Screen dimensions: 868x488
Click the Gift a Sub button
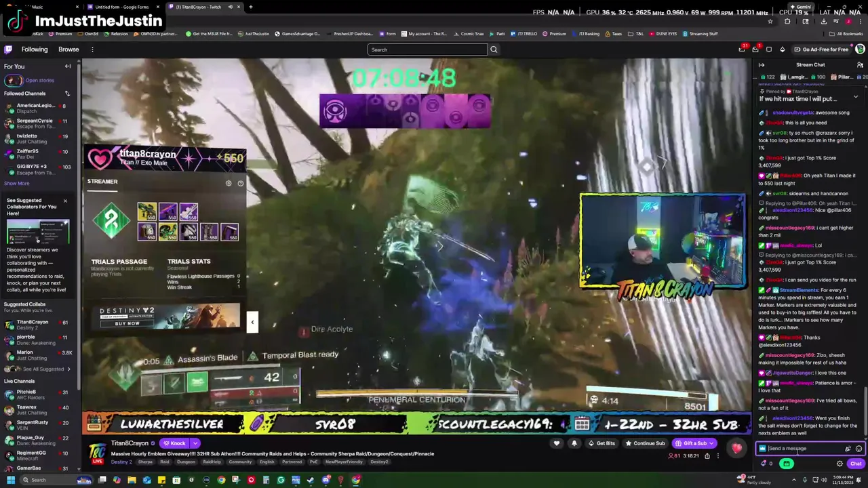pyautogui.click(x=690, y=443)
